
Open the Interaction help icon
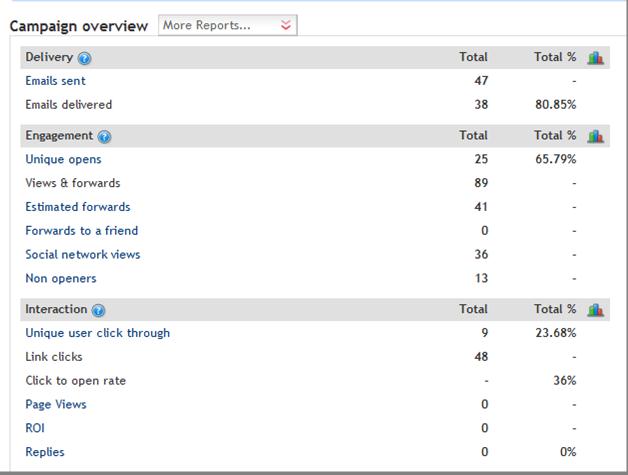pyautogui.click(x=99, y=310)
